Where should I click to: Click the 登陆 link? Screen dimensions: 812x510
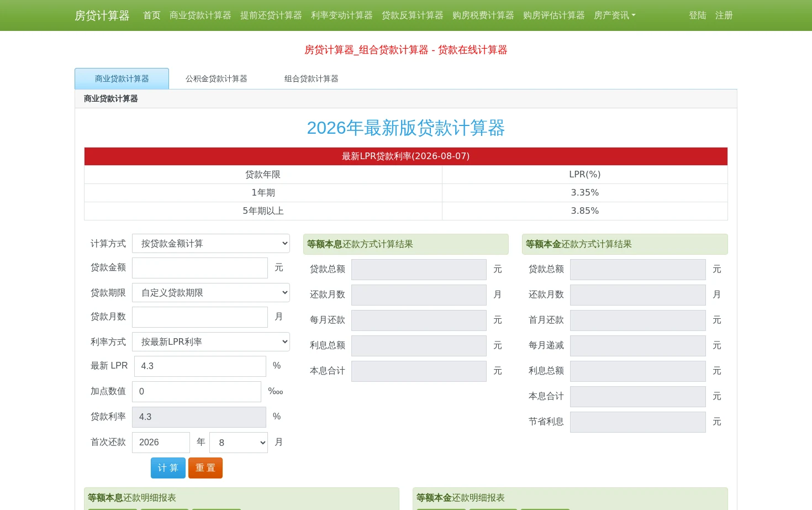[x=698, y=15]
